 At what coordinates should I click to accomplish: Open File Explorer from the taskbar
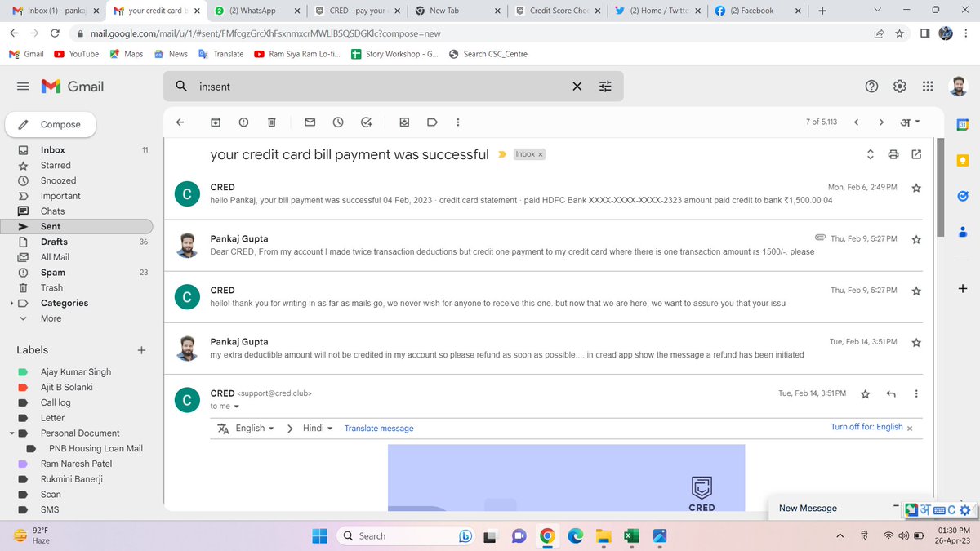[603, 536]
